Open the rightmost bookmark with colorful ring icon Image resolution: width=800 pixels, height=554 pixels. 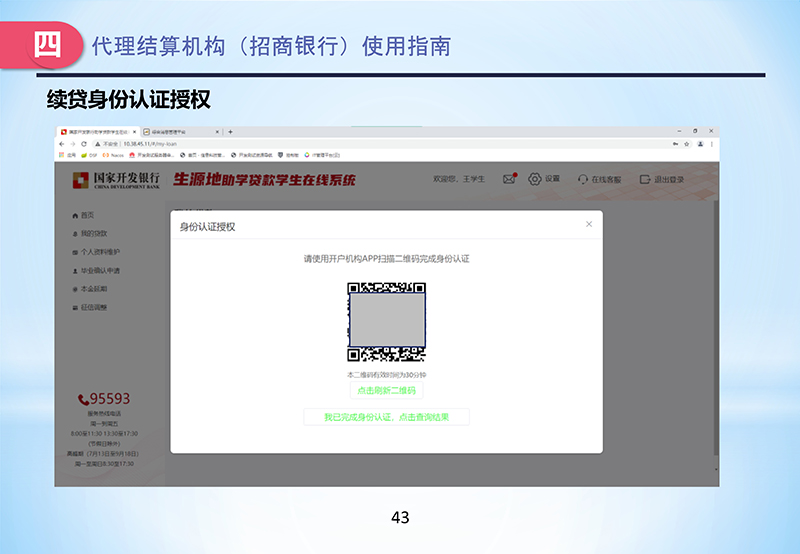click(322, 155)
